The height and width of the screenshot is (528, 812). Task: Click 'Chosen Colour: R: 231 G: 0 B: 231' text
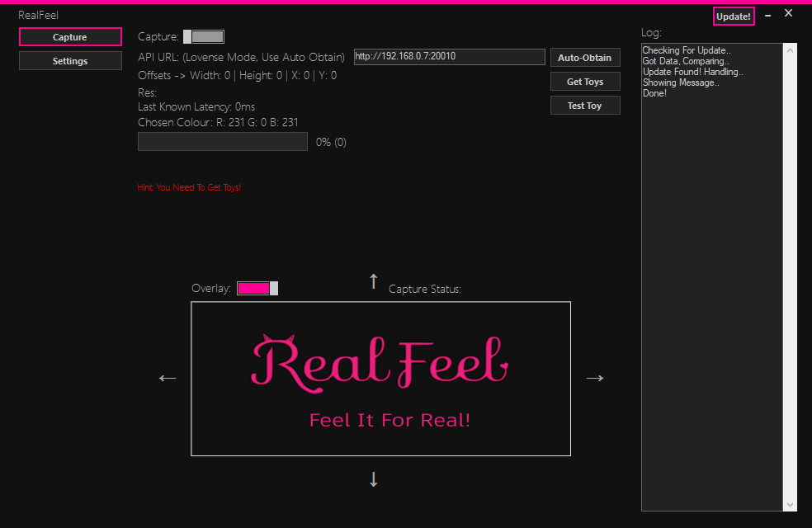click(218, 123)
